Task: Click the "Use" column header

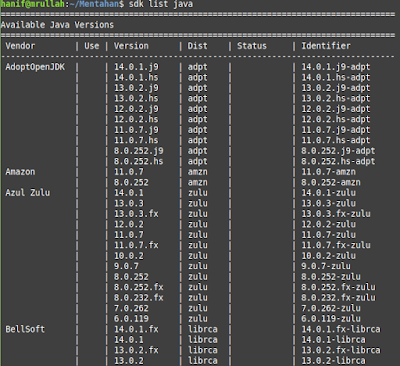Action: (92, 46)
